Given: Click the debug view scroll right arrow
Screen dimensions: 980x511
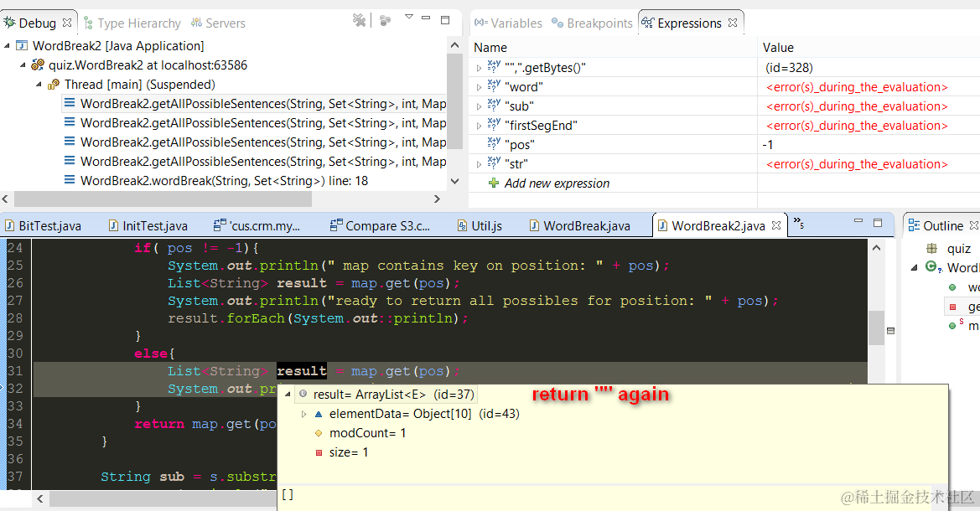Looking at the screenshot, I should [x=437, y=199].
